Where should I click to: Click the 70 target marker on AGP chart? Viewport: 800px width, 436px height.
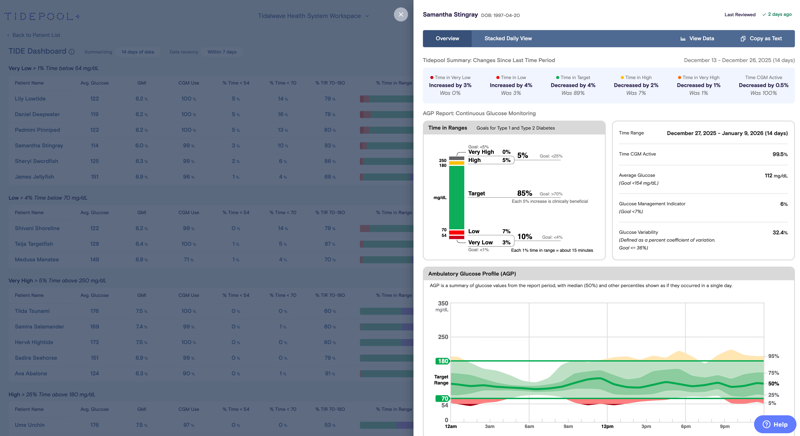coord(442,398)
